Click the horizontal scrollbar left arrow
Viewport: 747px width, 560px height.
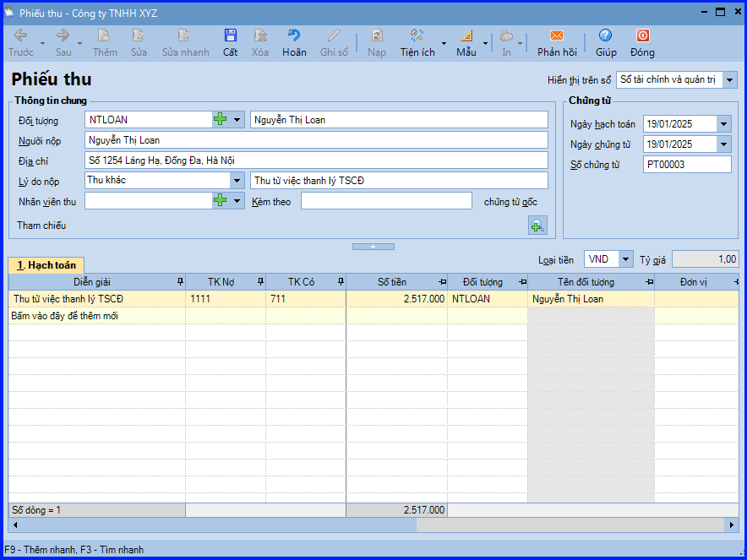click(15, 525)
